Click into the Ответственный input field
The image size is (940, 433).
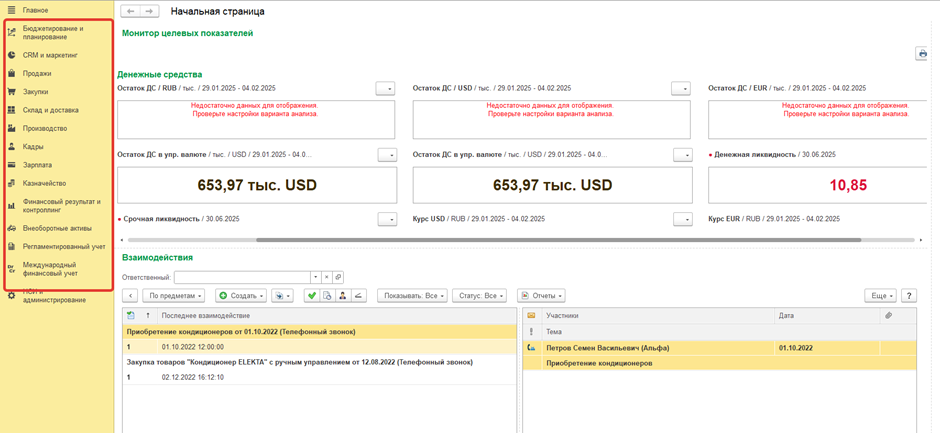[x=242, y=278]
